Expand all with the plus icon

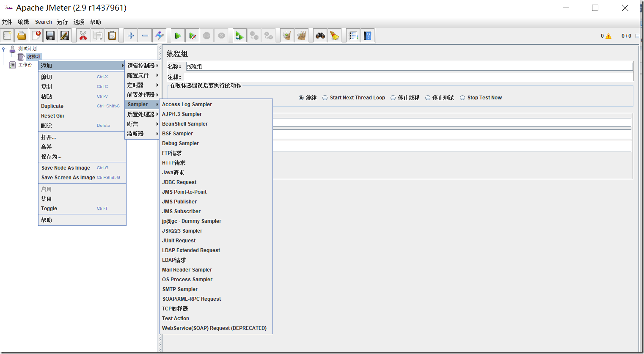[x=130, y=36]
